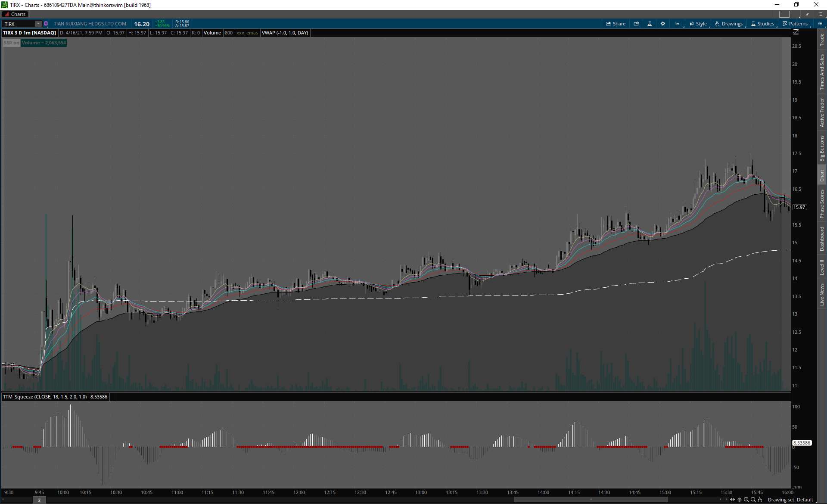Expand the TIRX symbol dropdown arrow

(x=38, y=24)
